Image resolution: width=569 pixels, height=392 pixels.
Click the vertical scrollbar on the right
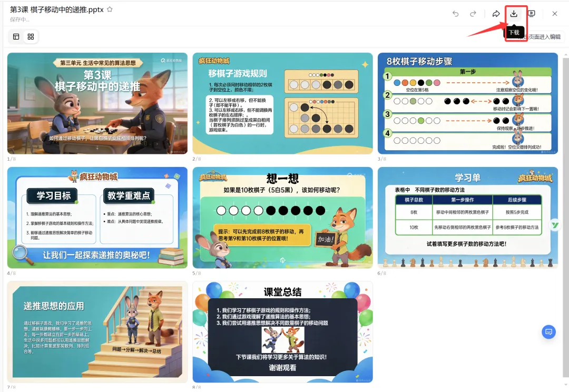tap(566, 218)
